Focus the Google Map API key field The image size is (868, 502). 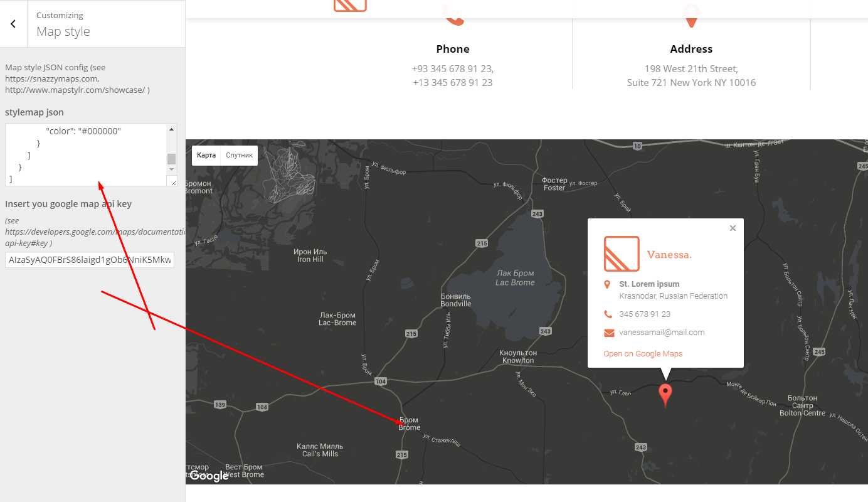[x=90, y=260]
